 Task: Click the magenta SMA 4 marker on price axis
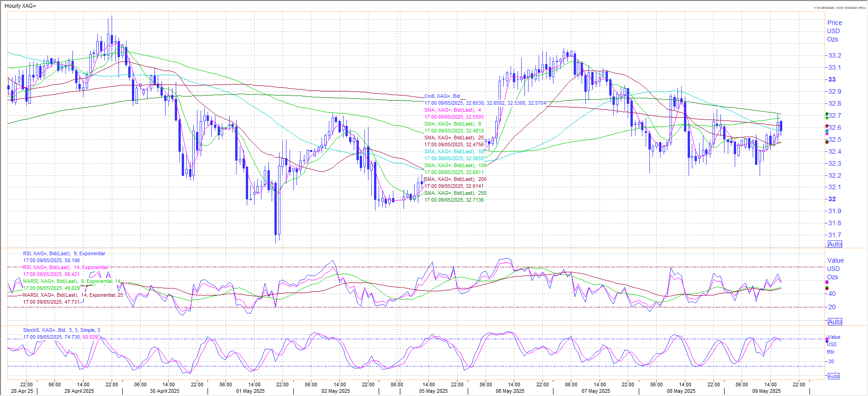pyautogui.click(x=826, y=134)
